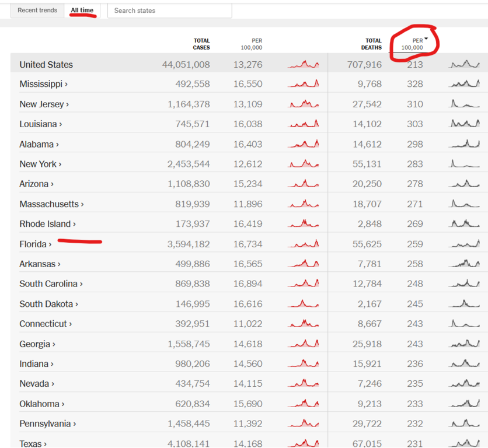Viewport: 488px width, 448px height.
Task: Sort table by Total Cases header
Action: pos(201,44)
